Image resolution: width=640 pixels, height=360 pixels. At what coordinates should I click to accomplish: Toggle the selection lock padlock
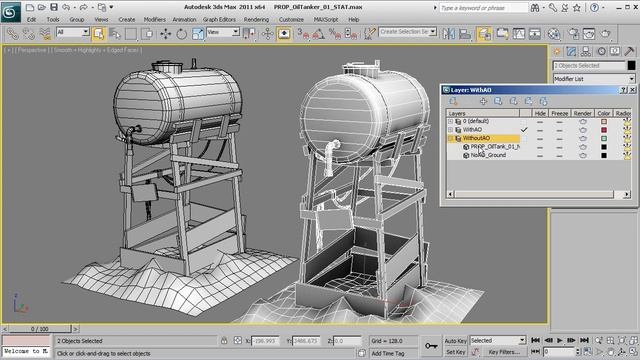[224, 341]
